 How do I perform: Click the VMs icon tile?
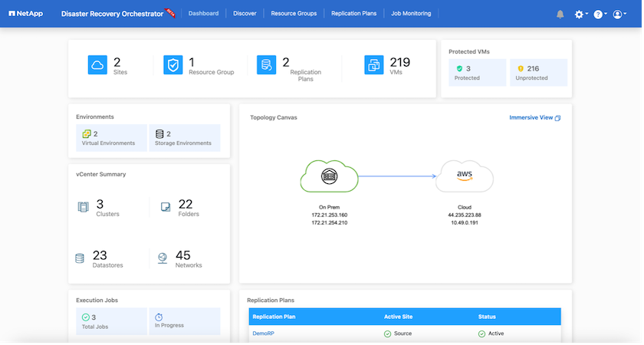tap(374, 65)
